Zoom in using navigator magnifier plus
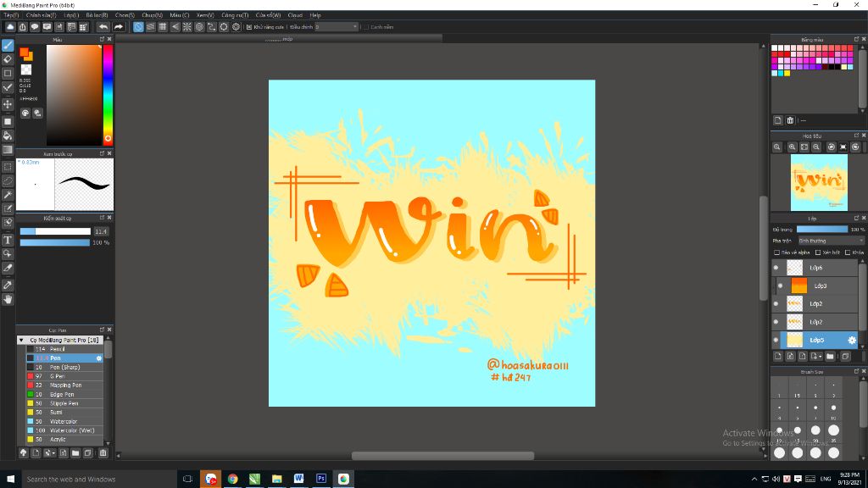This screenshot has width=868, height=488. pyautogui.click(x=793, y=147)
